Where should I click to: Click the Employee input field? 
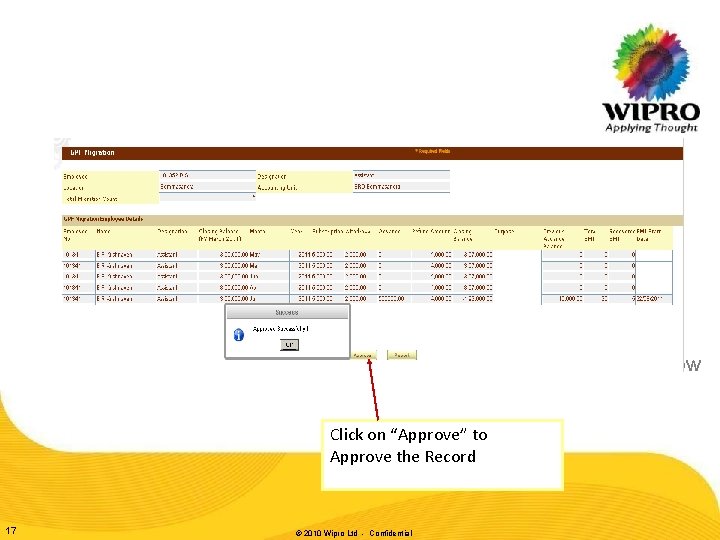[208, 175]
